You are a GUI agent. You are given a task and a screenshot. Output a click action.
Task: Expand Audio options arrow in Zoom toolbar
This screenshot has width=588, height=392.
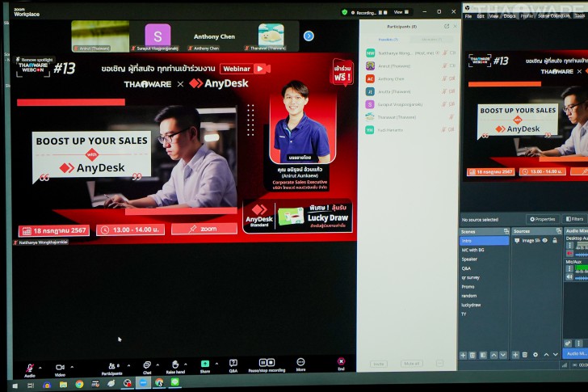tap(40, 368)
